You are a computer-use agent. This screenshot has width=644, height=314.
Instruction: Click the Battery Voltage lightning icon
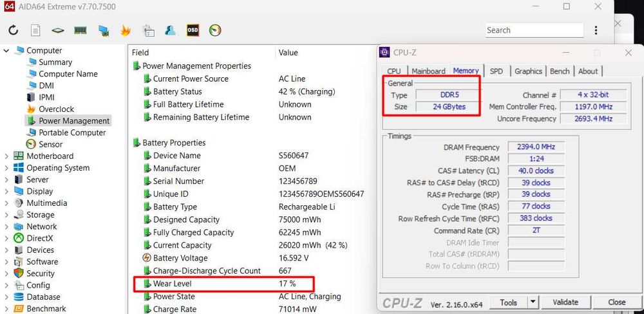tap(147, 258)
